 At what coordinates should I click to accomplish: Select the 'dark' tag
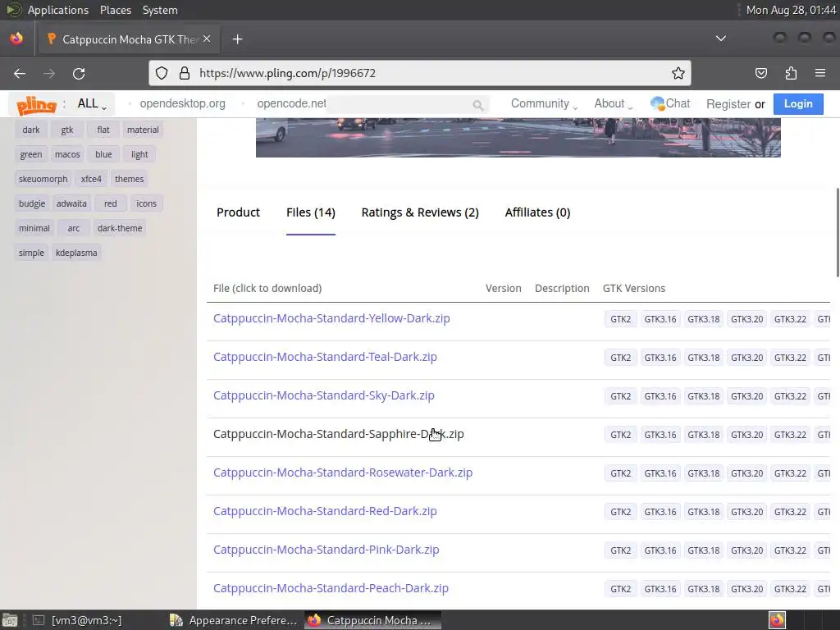(31, 130)
